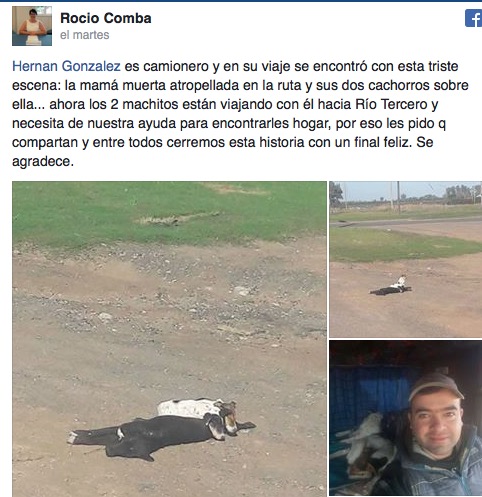The image size is (482, 497).
Task: Open Rocio Comba's profile picture
Action: [x=32, y=26]
